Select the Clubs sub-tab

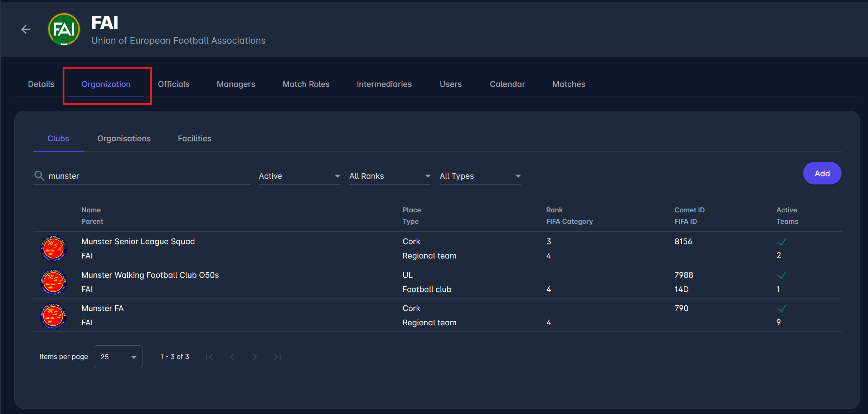[x=58, y=138]
